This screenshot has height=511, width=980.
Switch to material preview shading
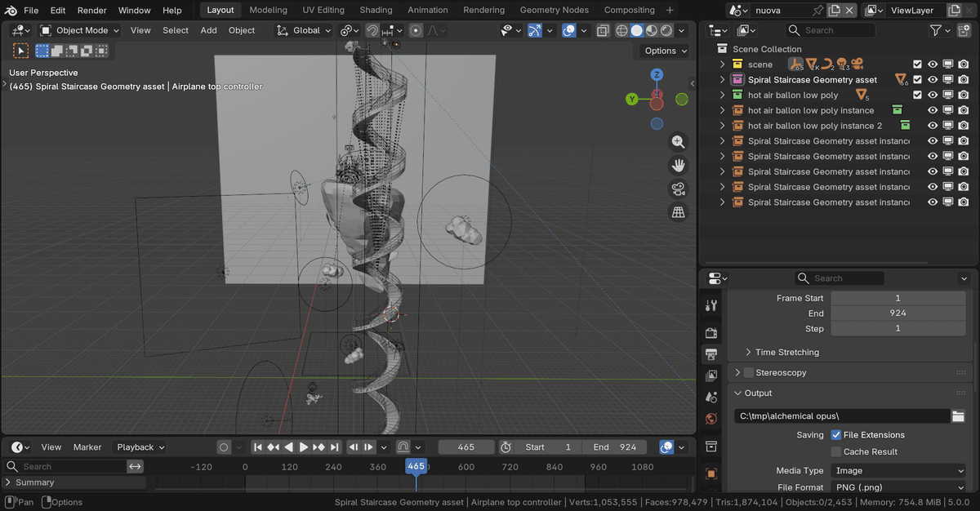pos(652,30)
